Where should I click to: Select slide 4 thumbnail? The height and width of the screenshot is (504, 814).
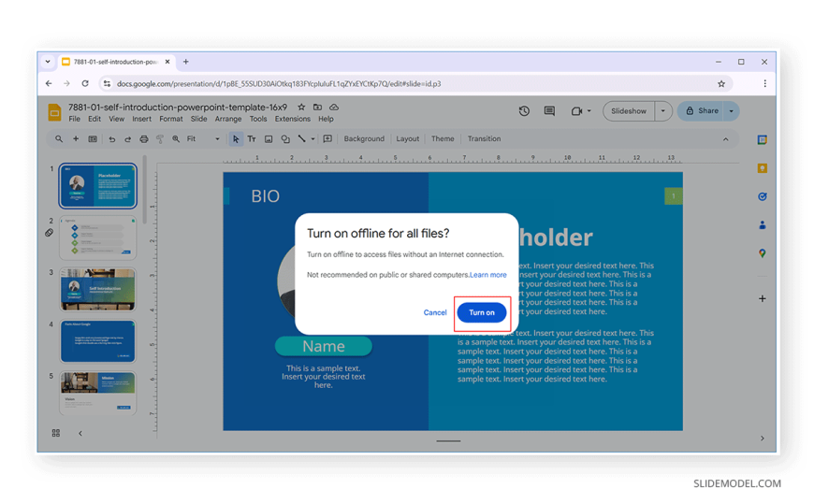coord(98,341)
